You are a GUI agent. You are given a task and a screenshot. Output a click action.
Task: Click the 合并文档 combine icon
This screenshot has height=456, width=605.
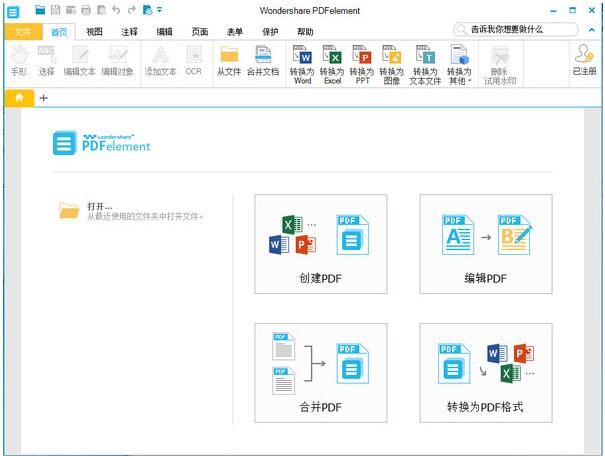(x=263, y=61)
